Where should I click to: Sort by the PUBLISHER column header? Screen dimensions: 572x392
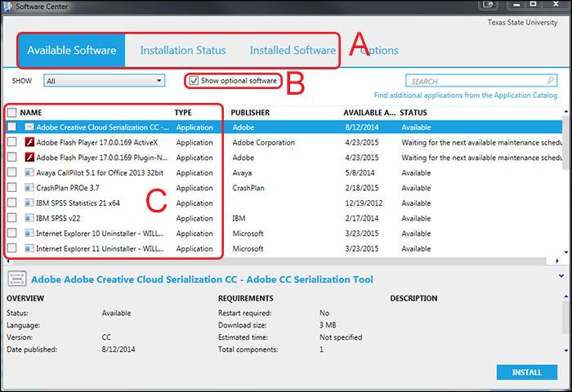(250, 113)
